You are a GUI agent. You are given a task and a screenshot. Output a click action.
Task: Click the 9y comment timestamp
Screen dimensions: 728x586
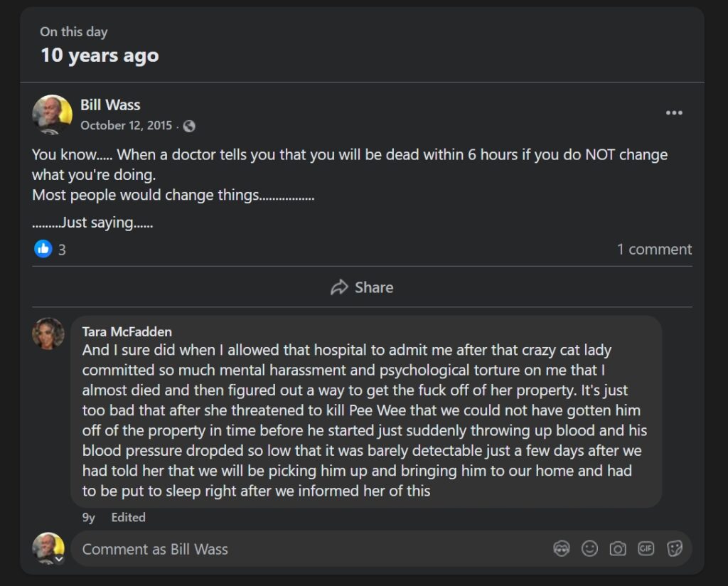click(89, 518)
